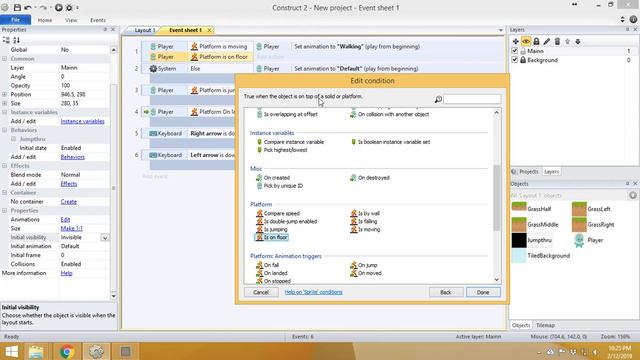Screen dimensions: 640x360
Task: Select the GrassHalf object icon
Action: 519,209
